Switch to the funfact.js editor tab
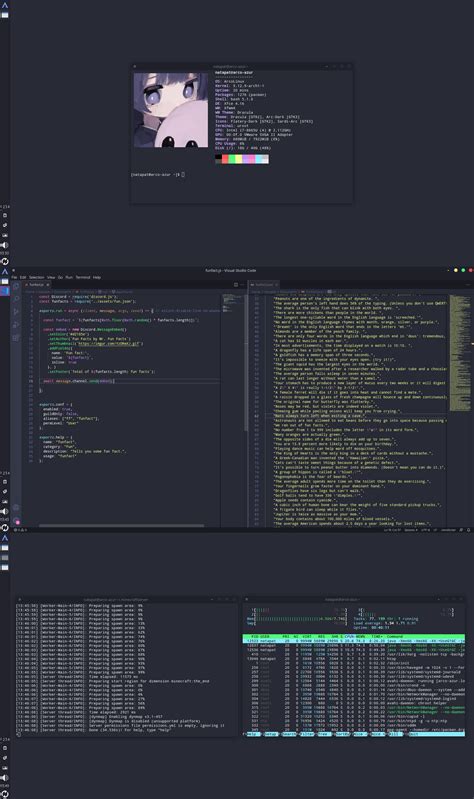The image size is (474, 799). tap(37, 285)
